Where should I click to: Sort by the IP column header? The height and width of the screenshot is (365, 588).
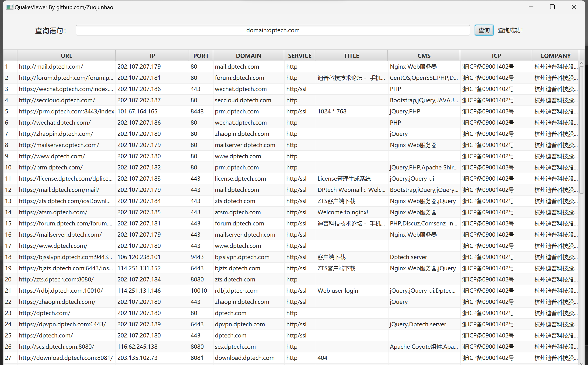(152, 56)
